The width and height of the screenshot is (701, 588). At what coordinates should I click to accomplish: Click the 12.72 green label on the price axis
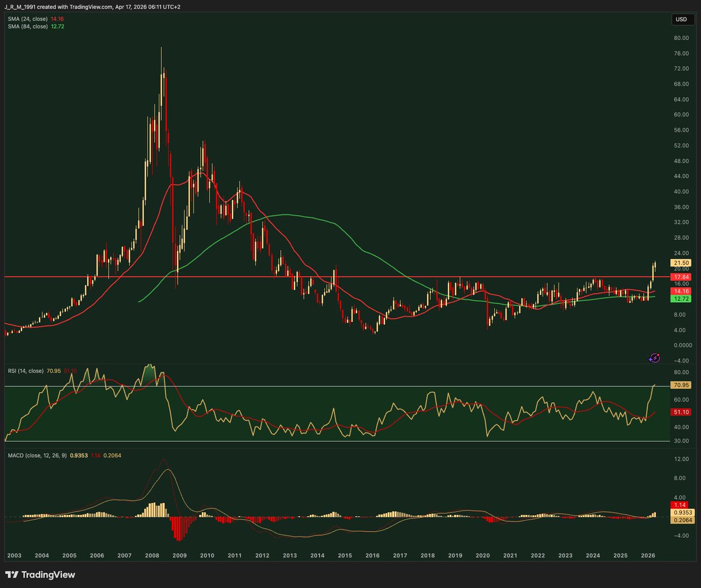click(x=682, y=299)
